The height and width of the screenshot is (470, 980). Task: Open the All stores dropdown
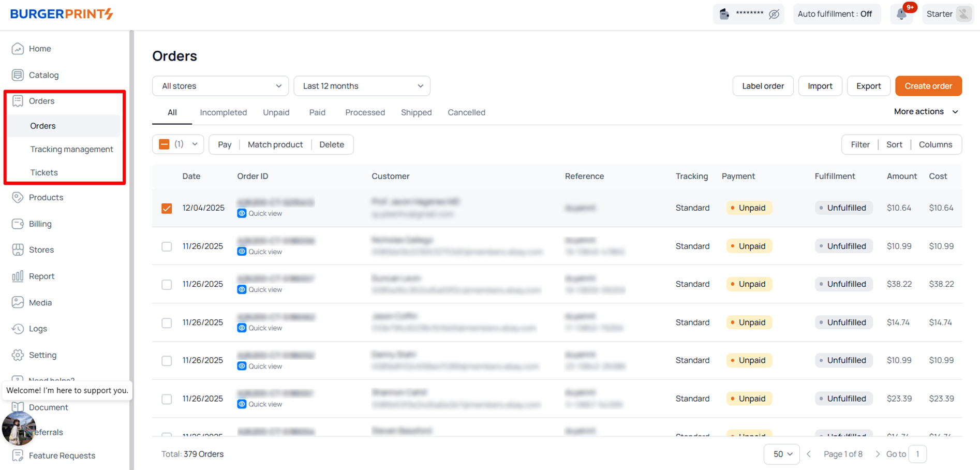[220, 86]
